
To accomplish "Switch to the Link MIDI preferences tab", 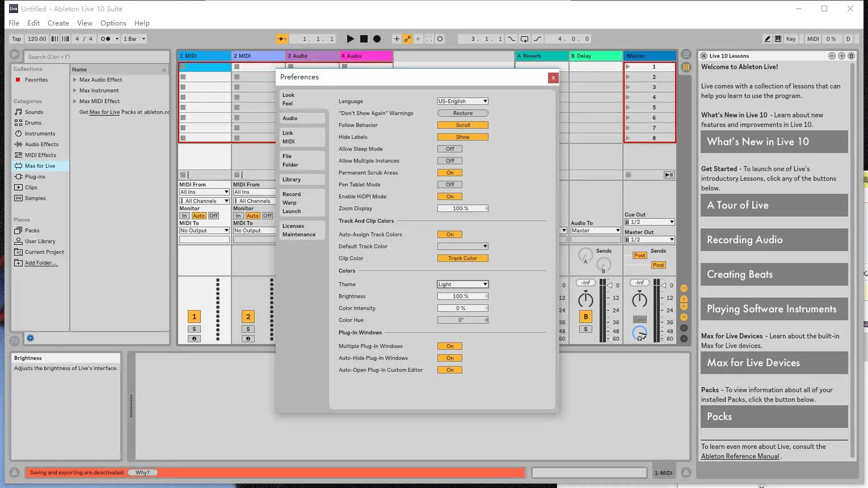I will coord(302,137).
